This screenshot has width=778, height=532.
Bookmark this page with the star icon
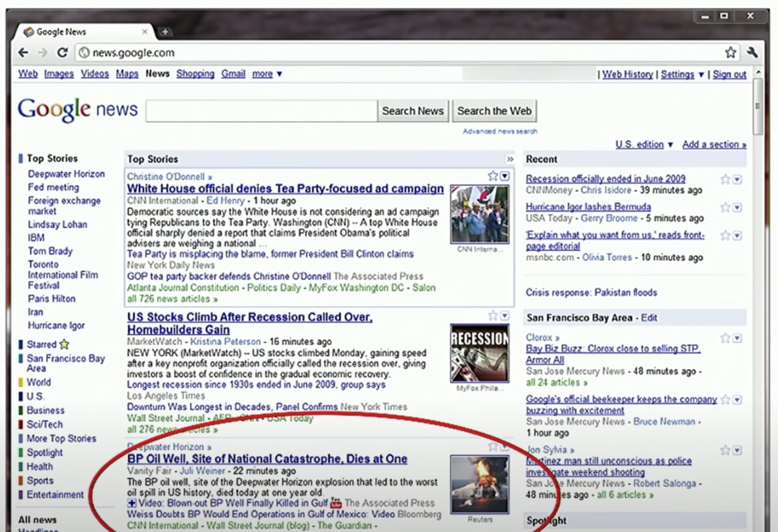click(x=731, y=52)
